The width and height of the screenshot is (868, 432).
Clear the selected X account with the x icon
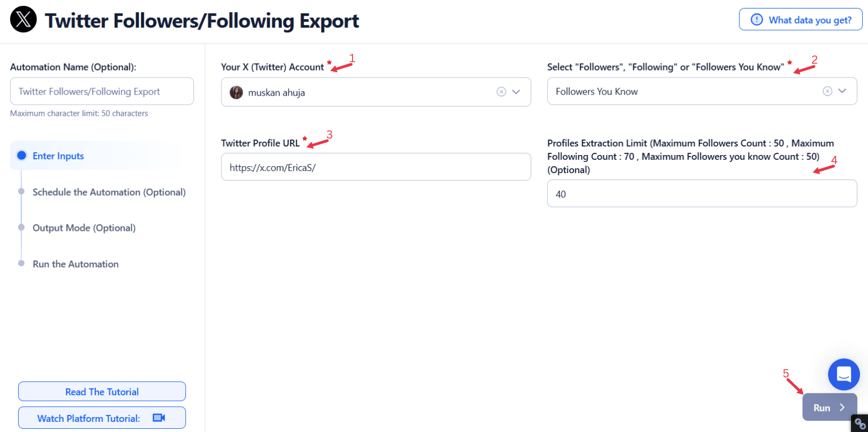coord(501,92)
